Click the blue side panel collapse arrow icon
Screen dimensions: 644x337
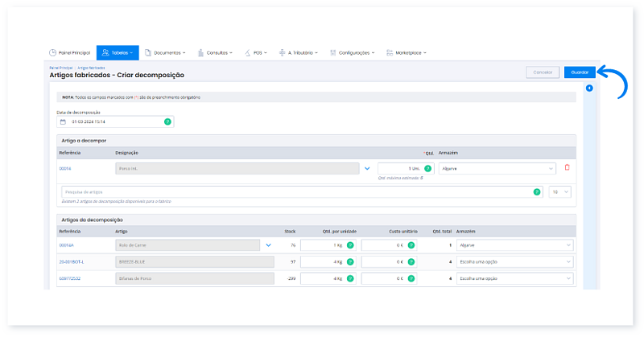point(589,88)
